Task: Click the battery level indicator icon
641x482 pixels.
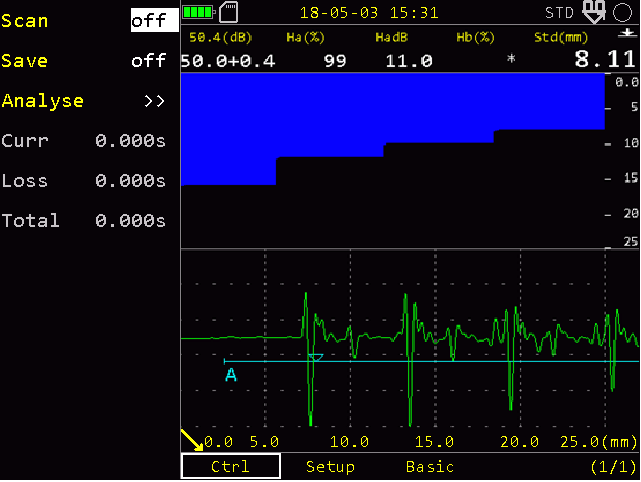Action: (199, 12)
